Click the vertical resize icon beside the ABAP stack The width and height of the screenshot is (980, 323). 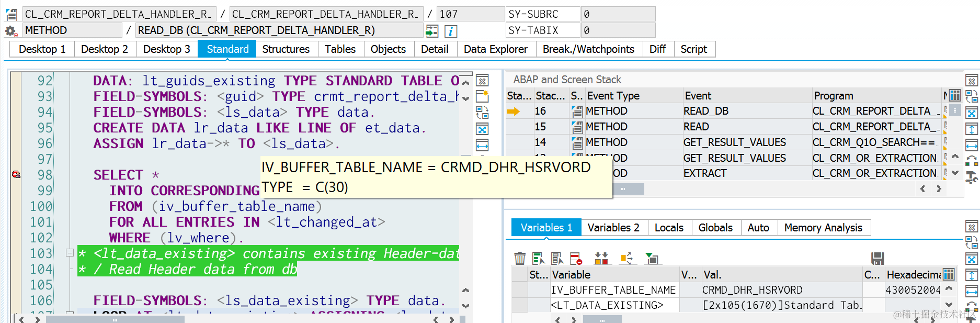tap(972, 129)
